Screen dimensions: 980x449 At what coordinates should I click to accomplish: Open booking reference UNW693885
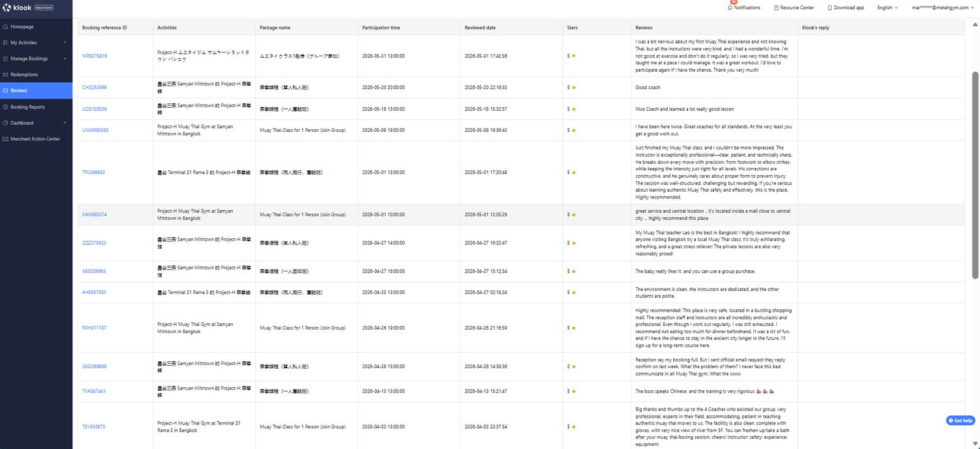tap(95, 130)
